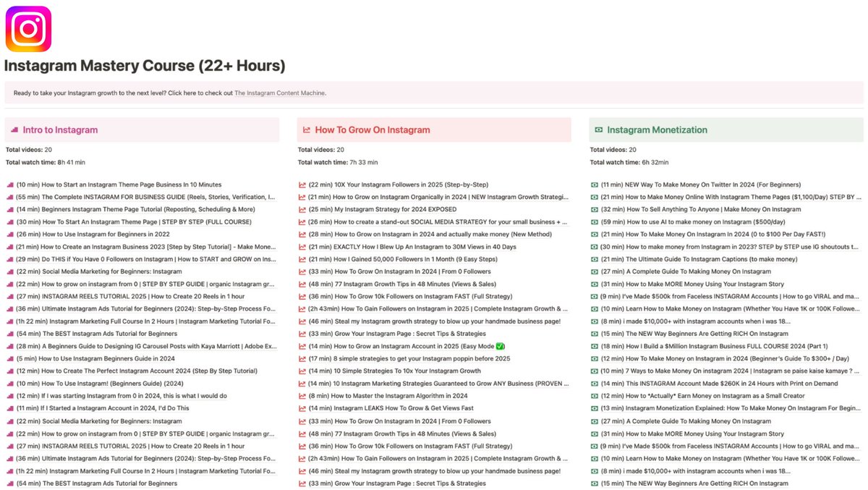Click icon beside 'How to Create The Perfect Instagram Account 2024'
The height and width of the screenshot is (490, 868).
9,371
